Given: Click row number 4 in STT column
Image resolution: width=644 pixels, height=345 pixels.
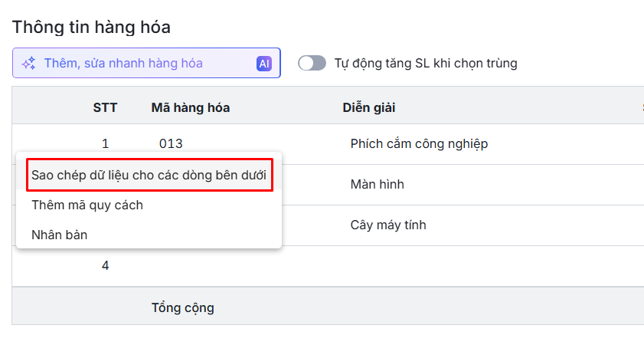Looking at the screenshot, I should click(x=105, y=266).
